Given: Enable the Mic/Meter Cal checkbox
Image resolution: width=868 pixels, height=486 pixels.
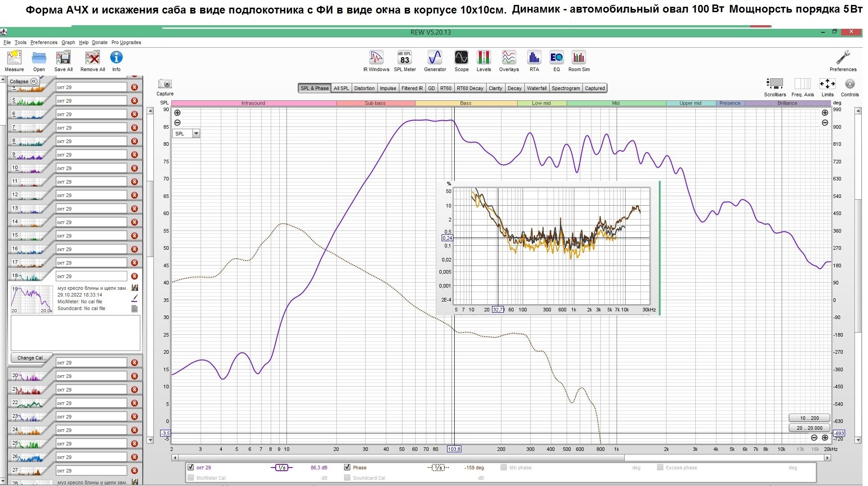Looking at the screenshot, I should click(x=191, y=478).
